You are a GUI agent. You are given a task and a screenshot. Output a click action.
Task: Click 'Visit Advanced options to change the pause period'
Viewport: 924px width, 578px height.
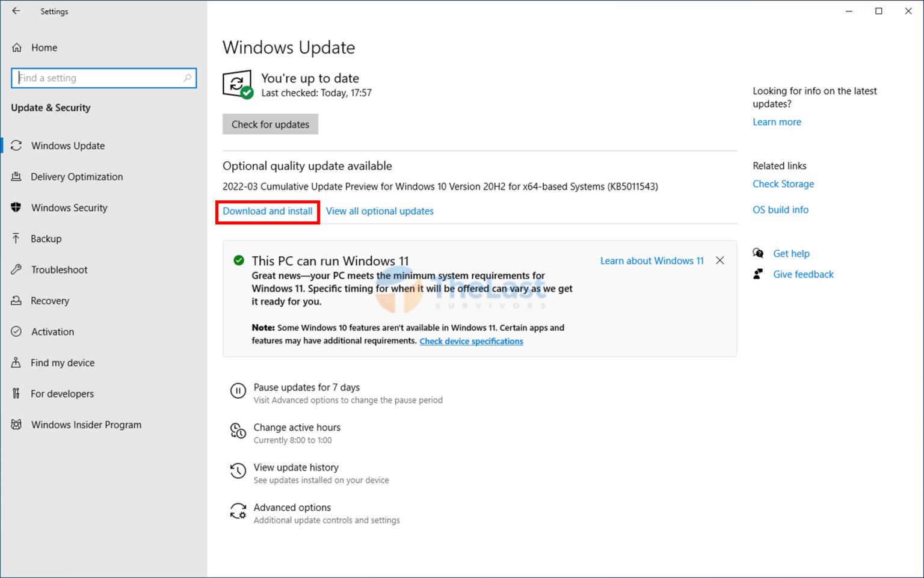click(x=348, y=401)
